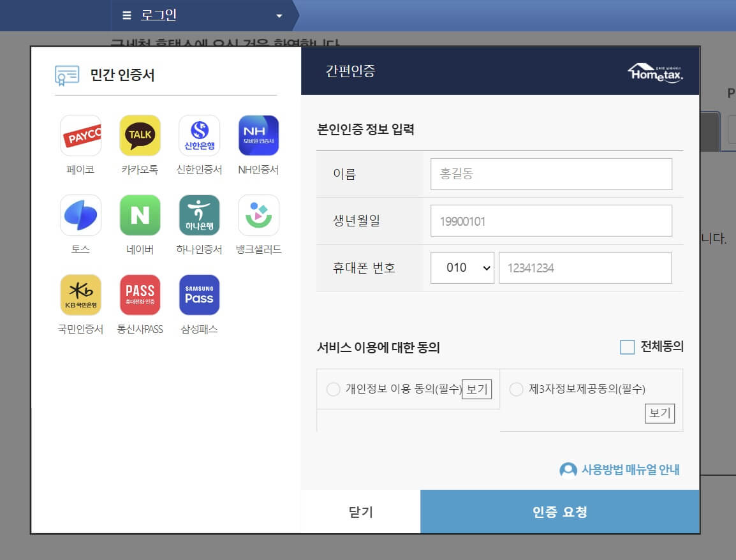
Task: Choose the Shinhan certificate (신한인증서)
Action: pyautogui.click(x=198, y=135)
